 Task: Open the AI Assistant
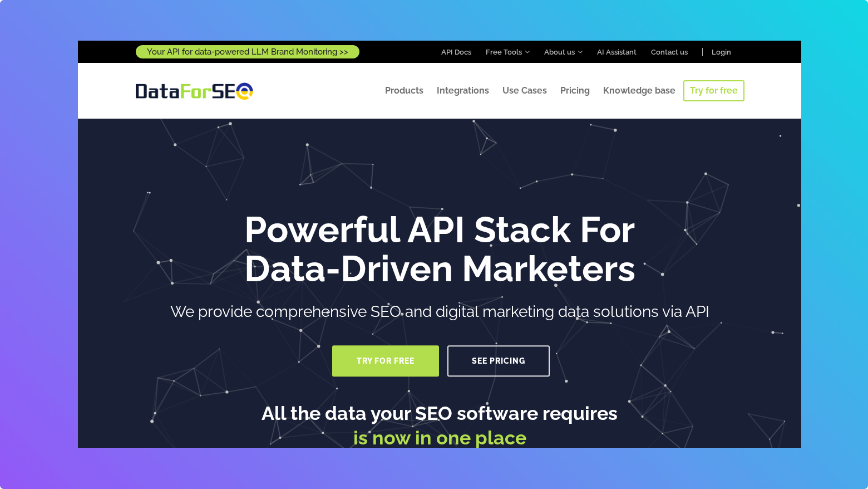617,52
